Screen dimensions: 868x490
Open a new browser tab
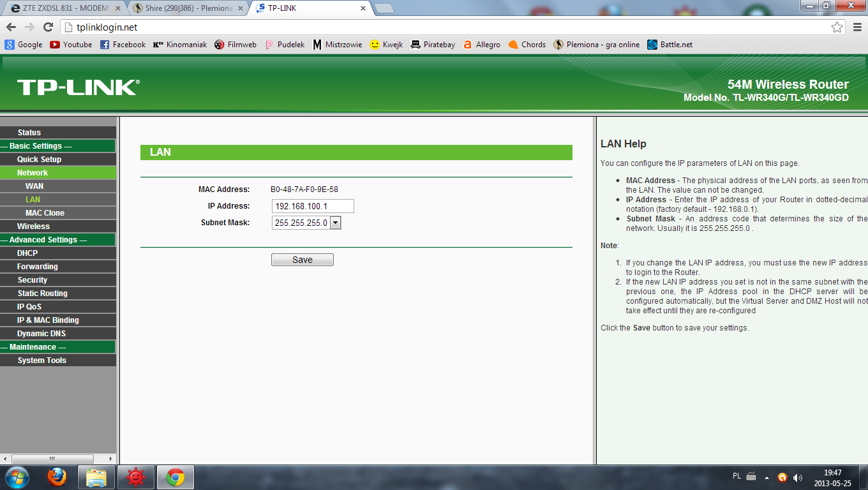383,8
